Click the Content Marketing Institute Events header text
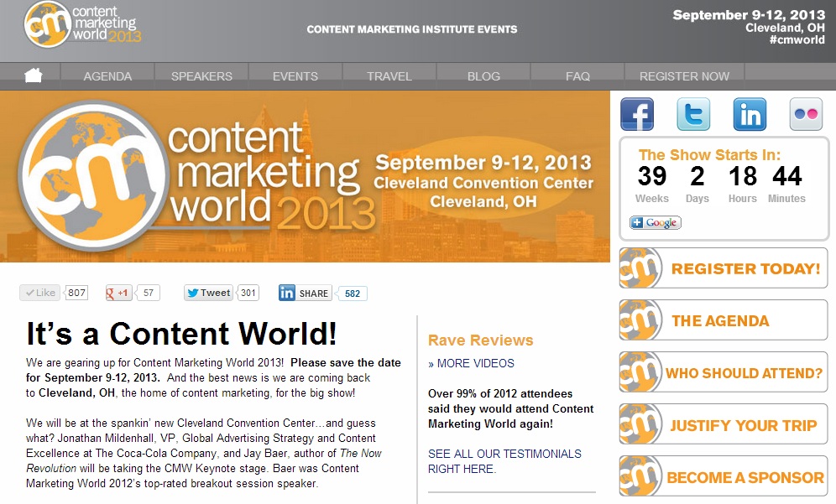The height and width of the screenshot is (504, 836). [412, 29]
